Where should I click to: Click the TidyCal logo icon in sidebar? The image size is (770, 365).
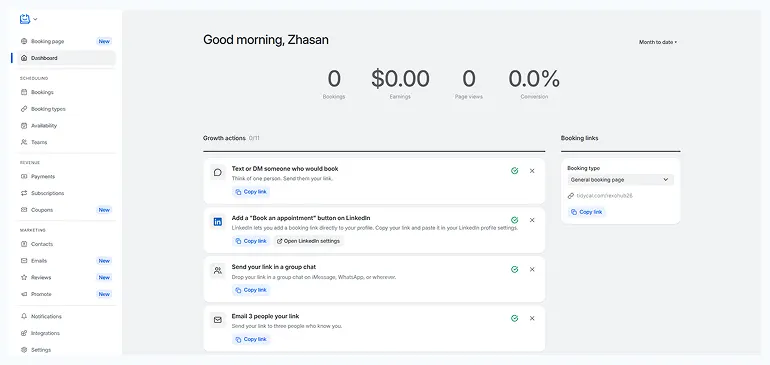[25, 19]
